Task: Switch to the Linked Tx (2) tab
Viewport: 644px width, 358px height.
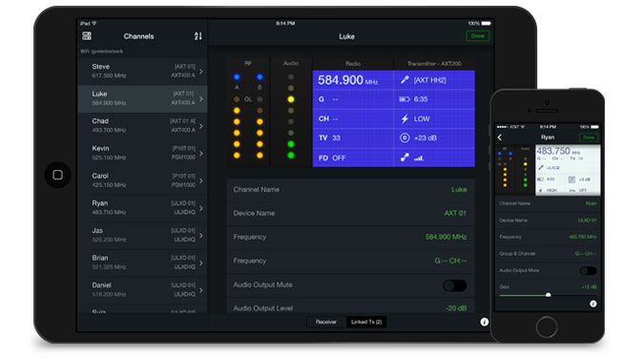Action: 366,322
